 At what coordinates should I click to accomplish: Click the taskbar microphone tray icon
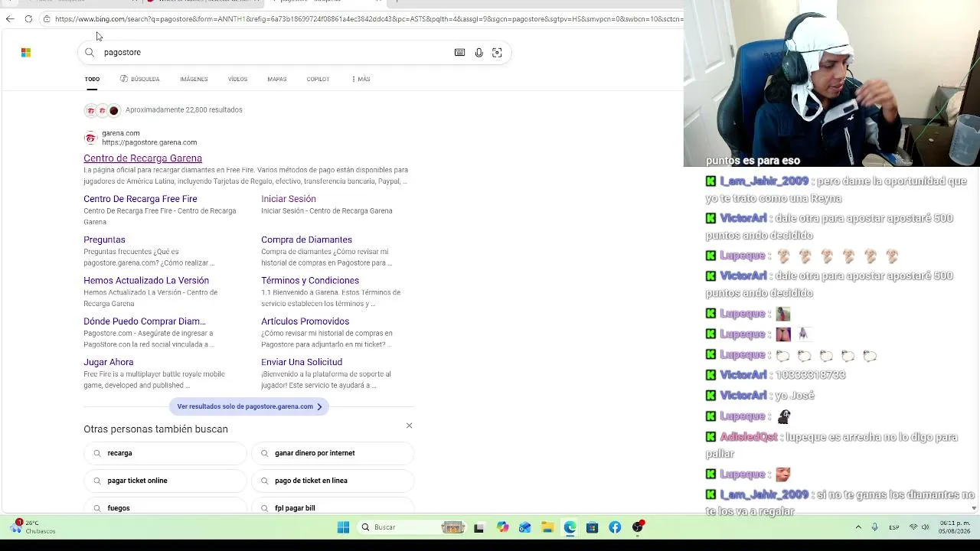click(x=874, y=527)
